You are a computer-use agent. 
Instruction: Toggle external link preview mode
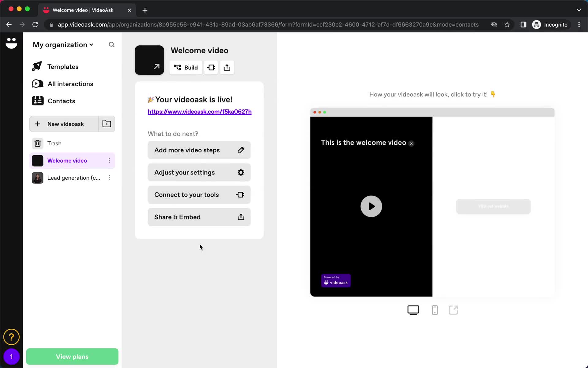(x=453, y=310)
